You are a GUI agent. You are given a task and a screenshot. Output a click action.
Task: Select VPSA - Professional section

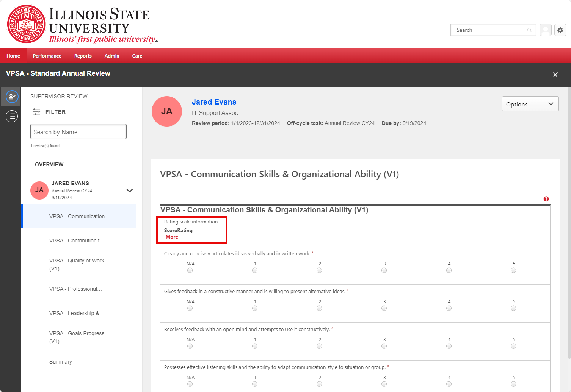point(75,289)
